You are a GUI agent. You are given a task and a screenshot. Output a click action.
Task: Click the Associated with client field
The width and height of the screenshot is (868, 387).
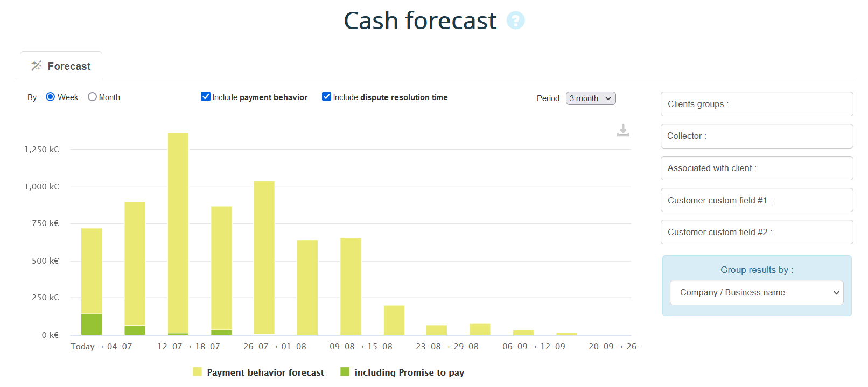(x=756, y=168)
